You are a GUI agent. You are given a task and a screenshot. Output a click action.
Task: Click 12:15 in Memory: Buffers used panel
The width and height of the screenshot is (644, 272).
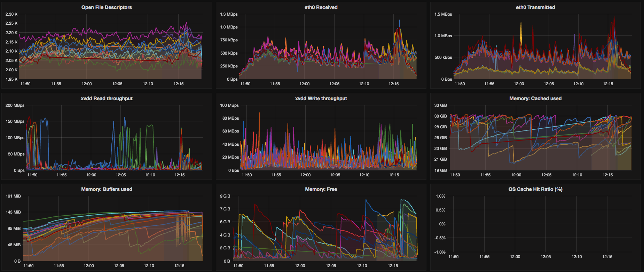(179, 266)
